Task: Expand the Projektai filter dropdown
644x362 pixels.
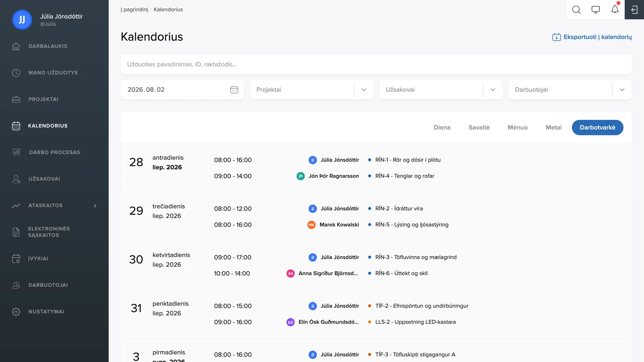Action: [364, 90]
